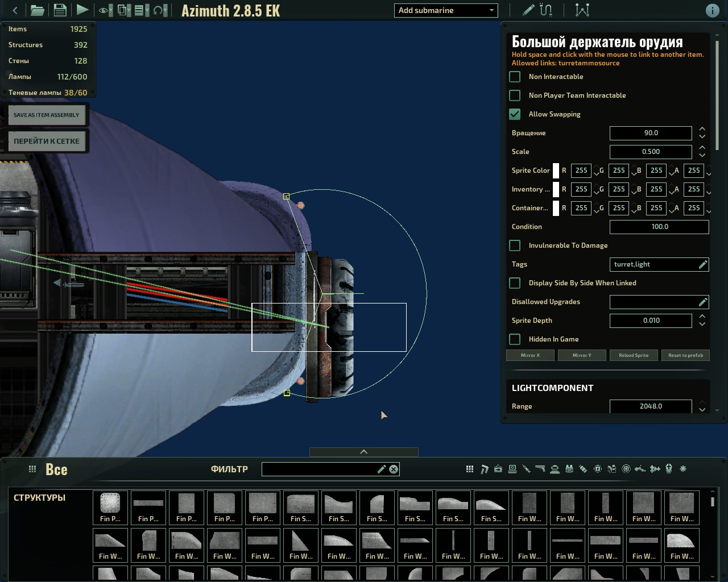Select the Alien round artifact category icon

pyautogui.click(x=626, y=469)
